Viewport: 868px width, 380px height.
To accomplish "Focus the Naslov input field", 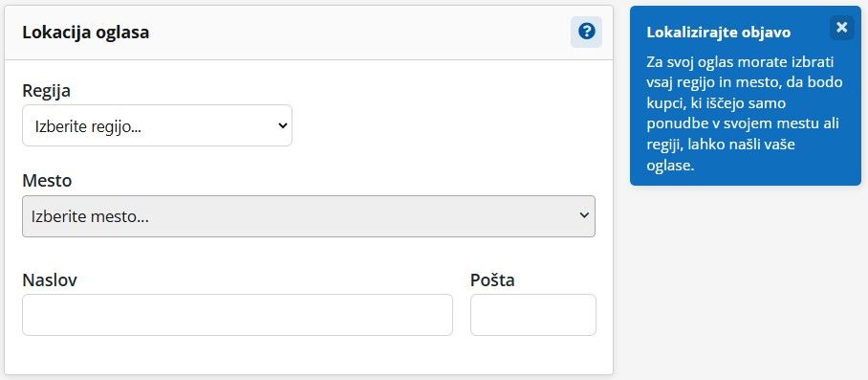I will tap(237, 315).
